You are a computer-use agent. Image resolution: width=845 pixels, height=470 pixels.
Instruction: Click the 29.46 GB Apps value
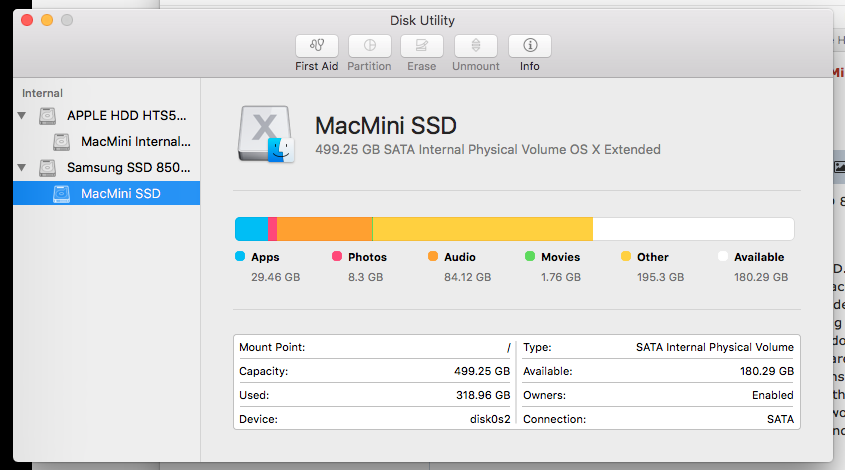coord(275,277)
